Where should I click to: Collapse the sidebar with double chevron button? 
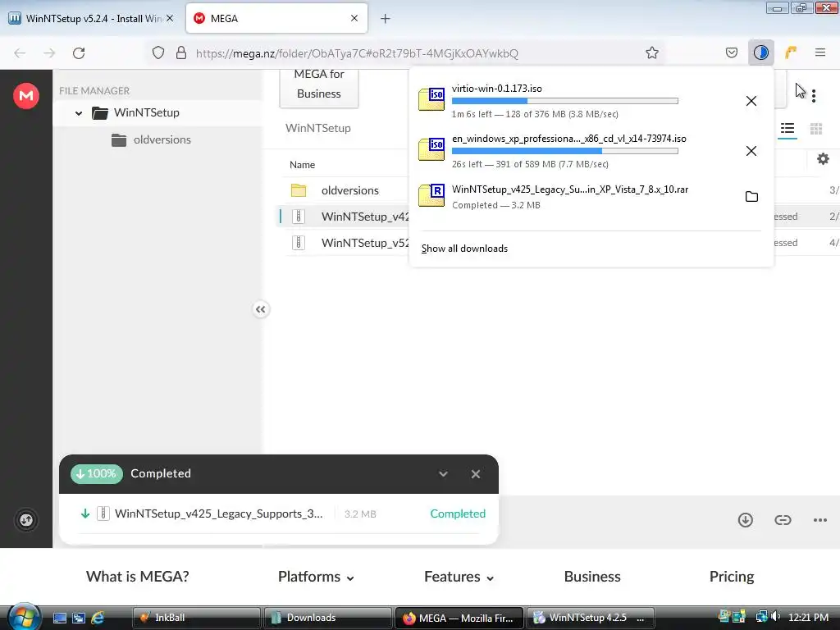click(x=260, y=309)
